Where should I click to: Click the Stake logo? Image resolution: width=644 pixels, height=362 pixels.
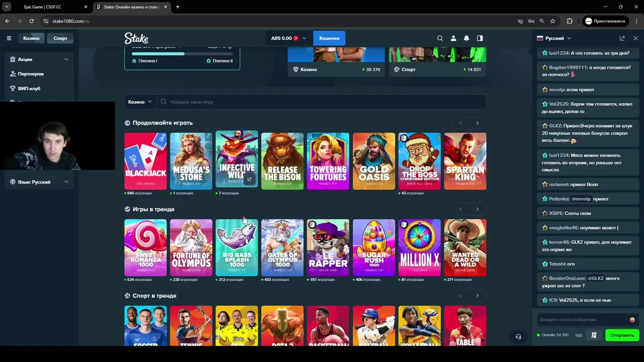136,38
